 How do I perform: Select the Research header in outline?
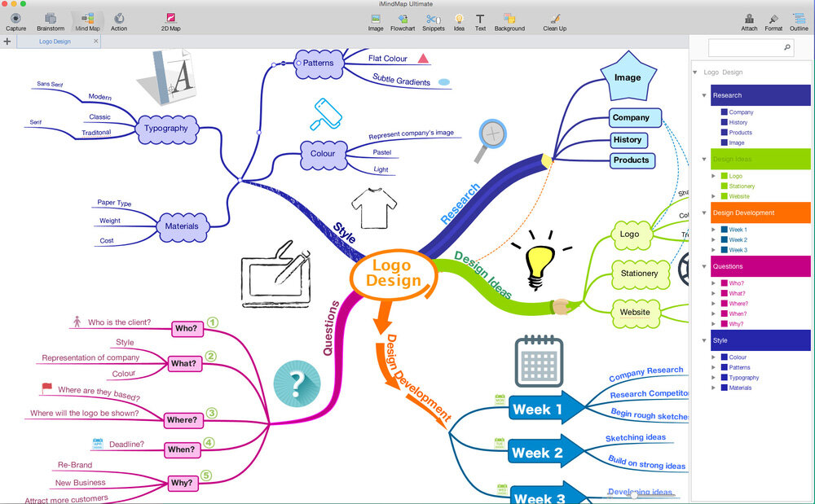pyautogui.click(x=760, y=95)
